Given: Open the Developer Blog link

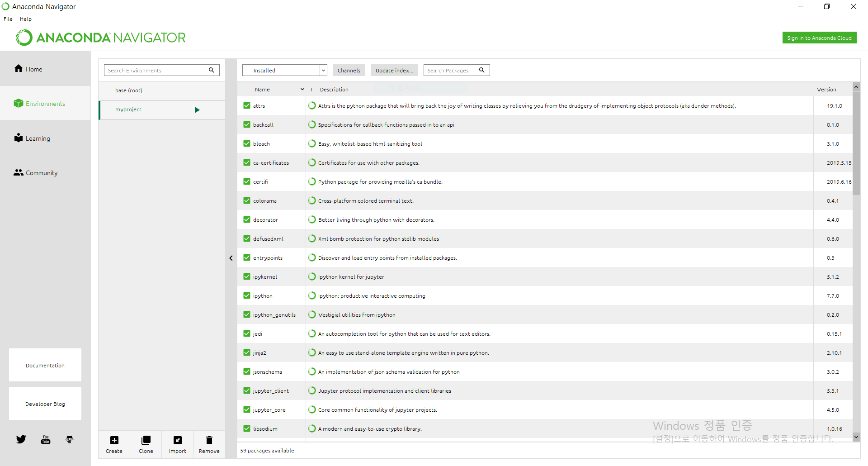Looking at the screenshot, I should tap(45, 404).
